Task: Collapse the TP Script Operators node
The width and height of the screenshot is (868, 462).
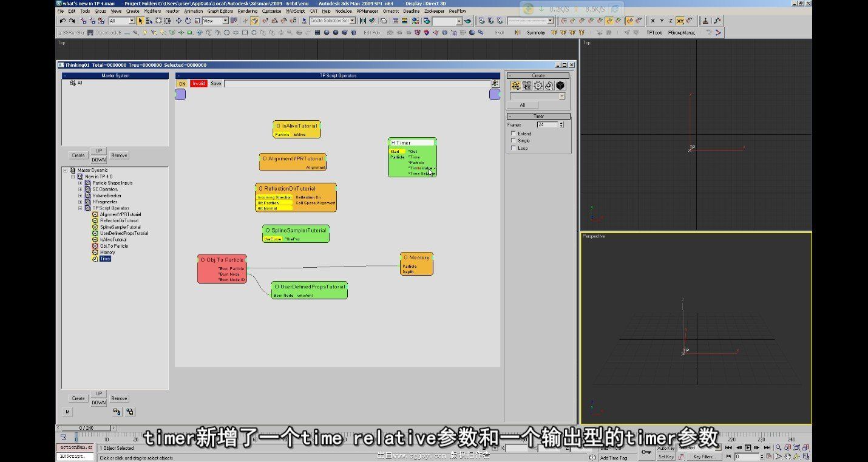Action: [x=80, y=208]
